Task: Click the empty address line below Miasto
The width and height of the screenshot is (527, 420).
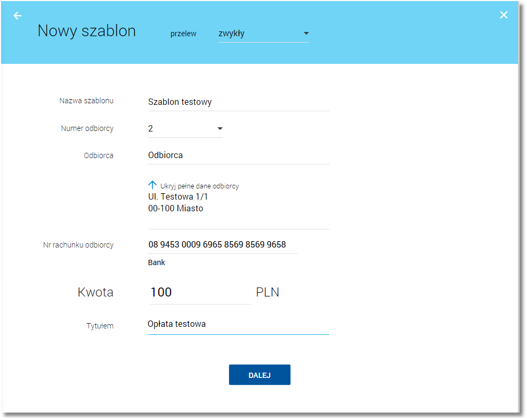Action: click(x=238, y=221)
